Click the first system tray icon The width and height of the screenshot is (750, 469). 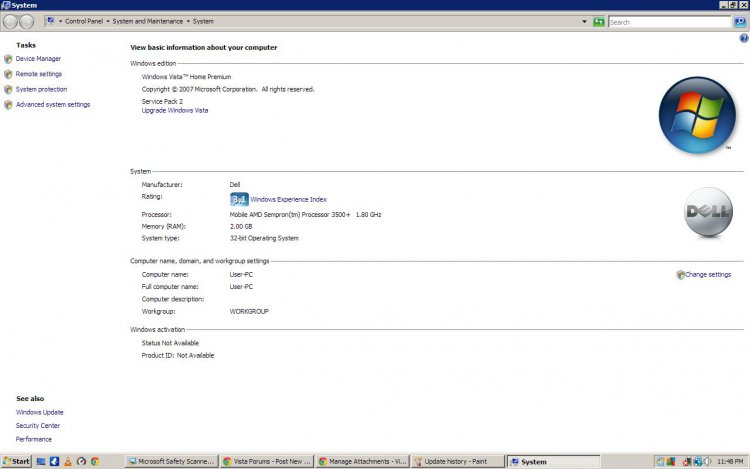[660, 461]
